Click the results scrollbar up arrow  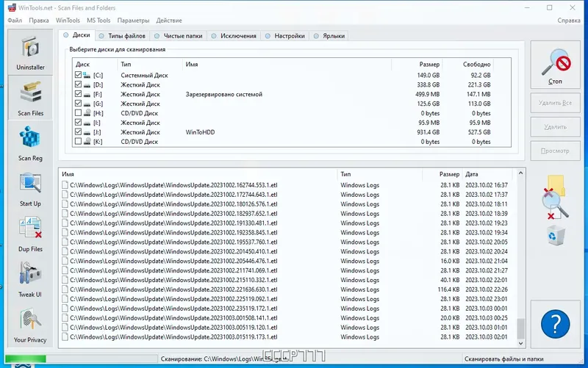pos(520,173)
